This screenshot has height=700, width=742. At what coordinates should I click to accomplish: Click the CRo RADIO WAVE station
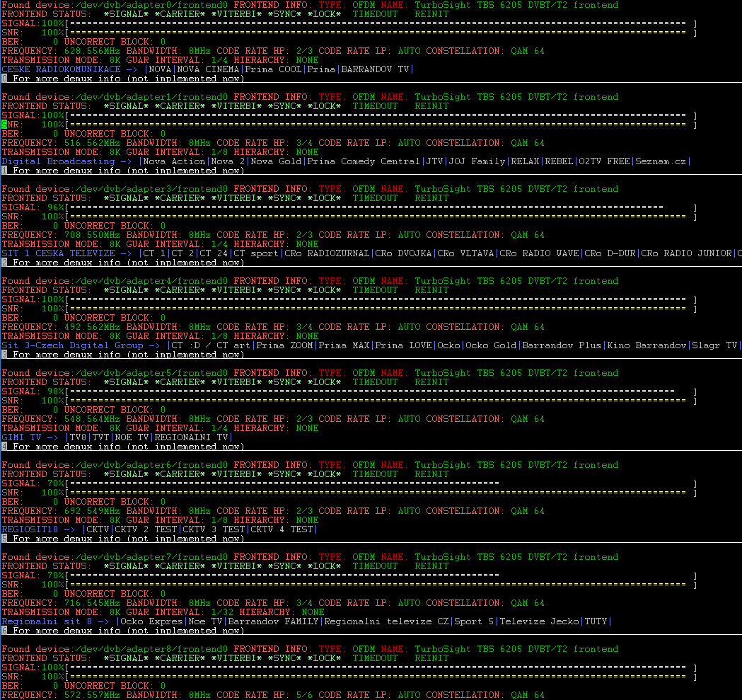click(540, 253)
